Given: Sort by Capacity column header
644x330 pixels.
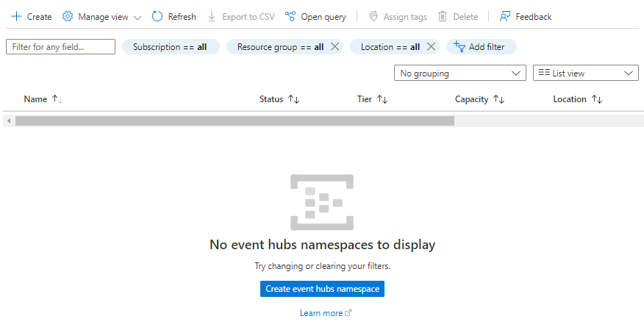Looking at the screenshot, I should 471,99.
